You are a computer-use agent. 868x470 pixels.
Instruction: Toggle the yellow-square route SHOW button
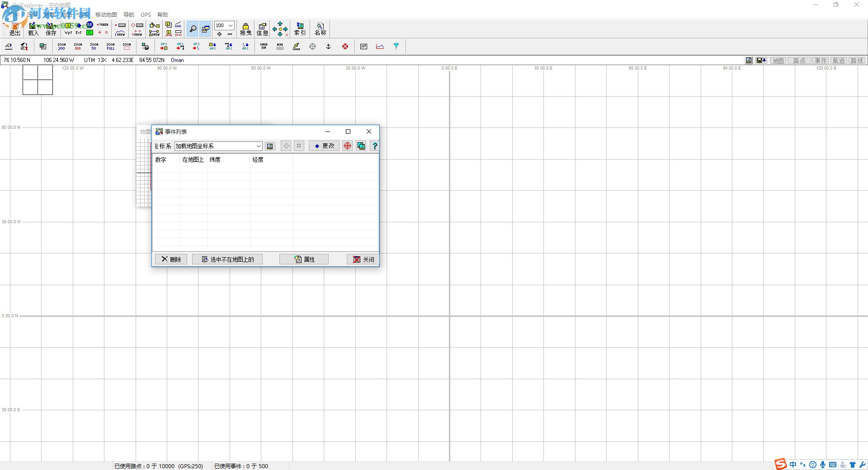(x=154, y=33)
